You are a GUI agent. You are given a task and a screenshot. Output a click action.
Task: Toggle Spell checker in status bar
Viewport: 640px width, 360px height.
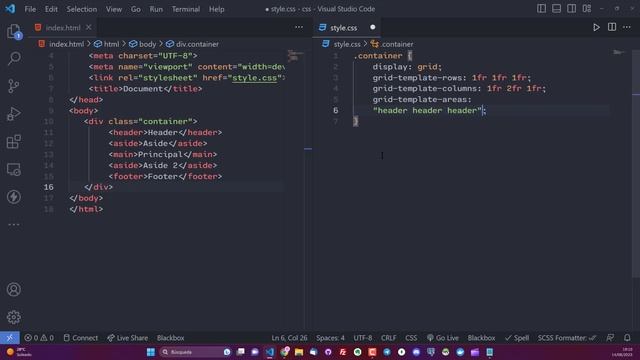(517, 338)
